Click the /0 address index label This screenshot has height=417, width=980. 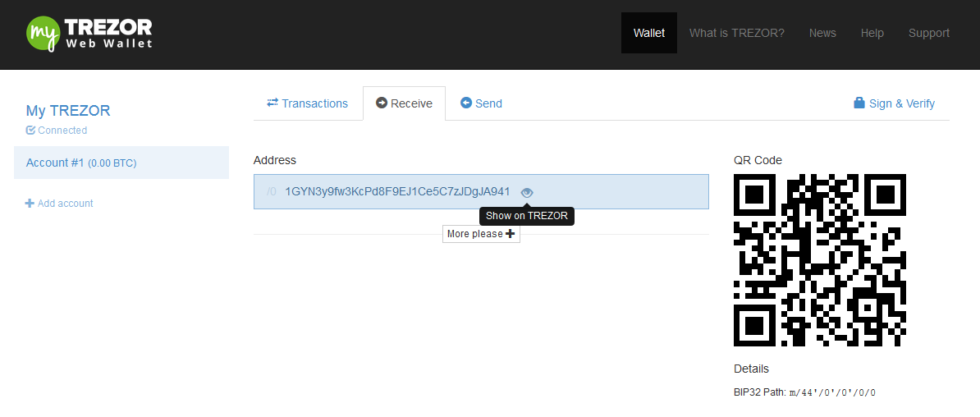pos(271,191)
